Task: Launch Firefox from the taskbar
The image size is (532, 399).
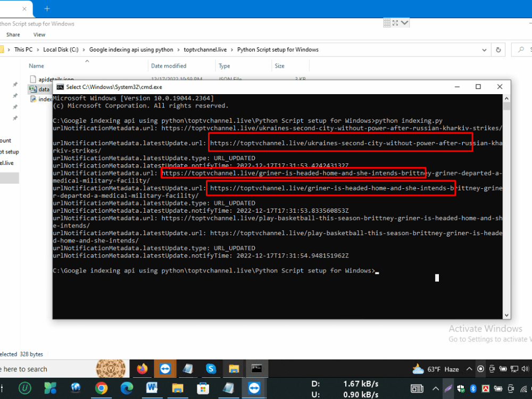Action: pos(142,368)
